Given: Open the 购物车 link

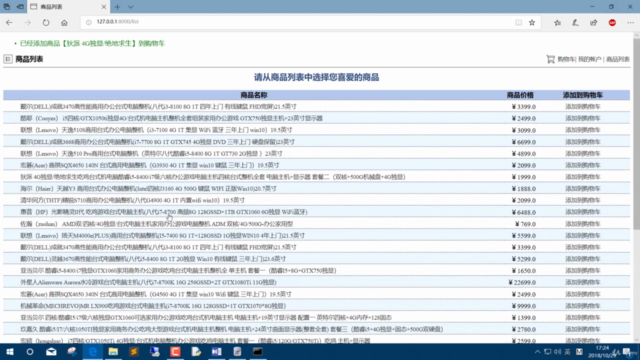Looking at the screenshot, I should [x=566, y=60].
